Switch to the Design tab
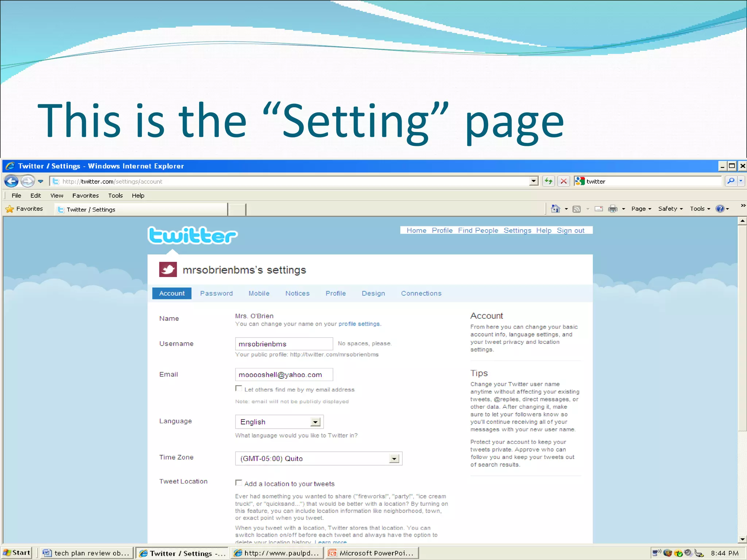The width and height of the screenshot is (747, 560). 373,293
